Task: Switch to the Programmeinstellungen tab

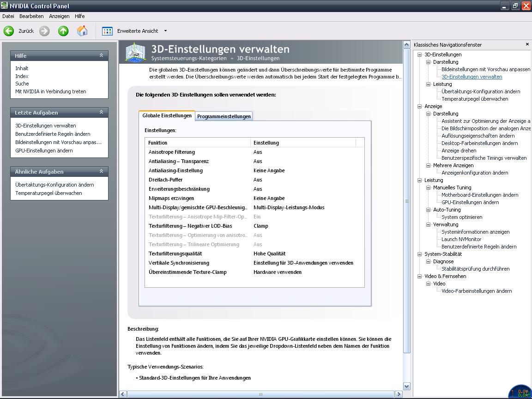Action: point(224,116)
